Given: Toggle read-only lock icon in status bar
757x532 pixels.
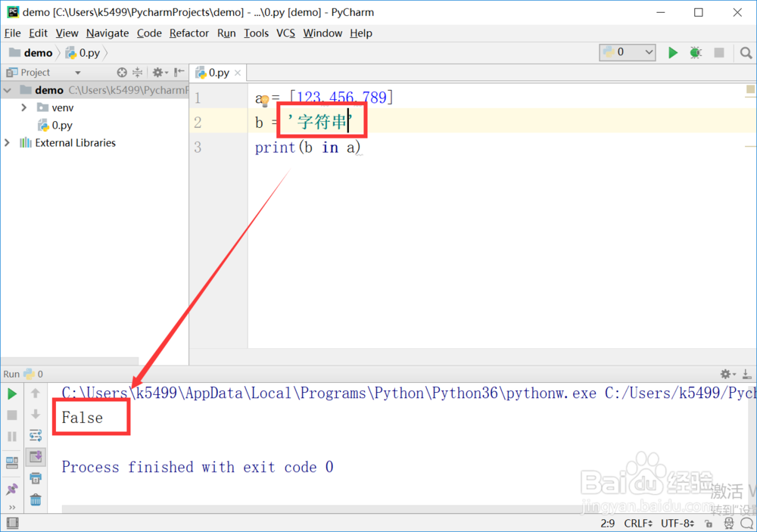Looking at the screenshot, I should pos(709,524).
